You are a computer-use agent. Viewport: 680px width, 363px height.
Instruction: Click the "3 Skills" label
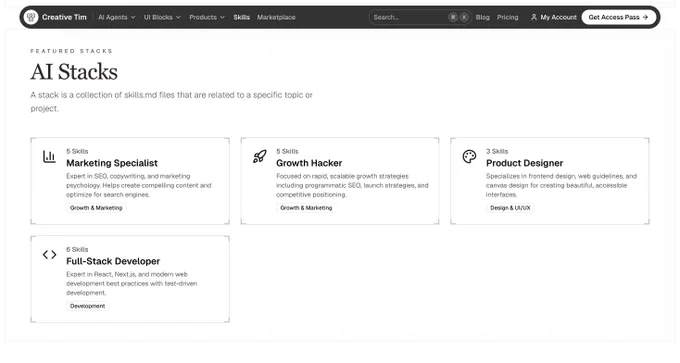click(x=497, y=151)
